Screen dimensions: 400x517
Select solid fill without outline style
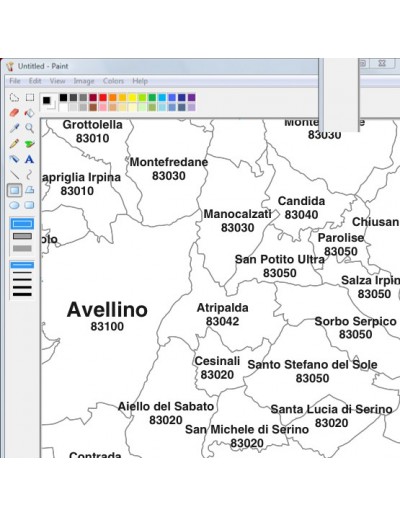(x=22, y=248)
